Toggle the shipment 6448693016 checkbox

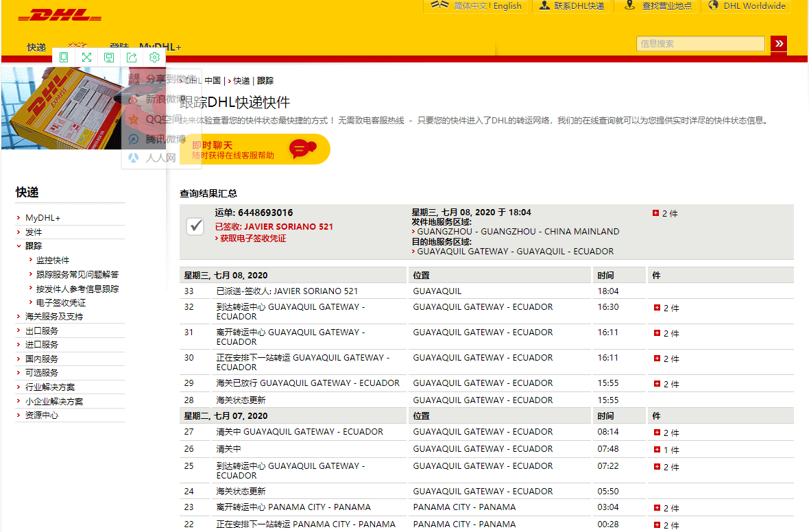tap(195, 226)
